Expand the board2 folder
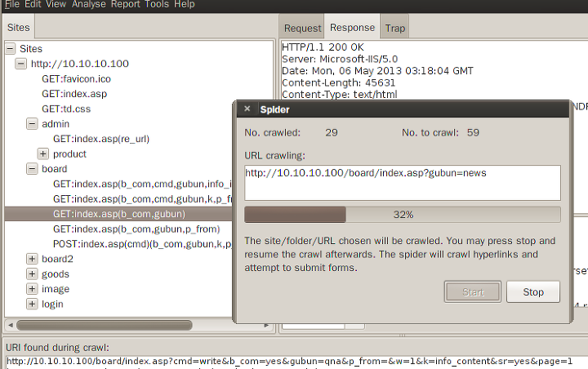This screenshot has height=369, width=588. [x=32, y=258]
